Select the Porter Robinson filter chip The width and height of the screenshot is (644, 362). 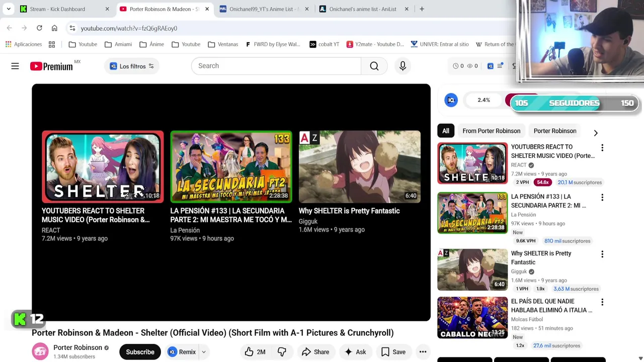[555, 131]
